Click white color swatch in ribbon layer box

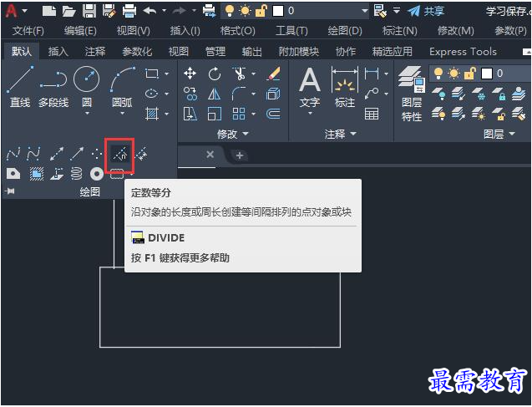pos(487,74)
